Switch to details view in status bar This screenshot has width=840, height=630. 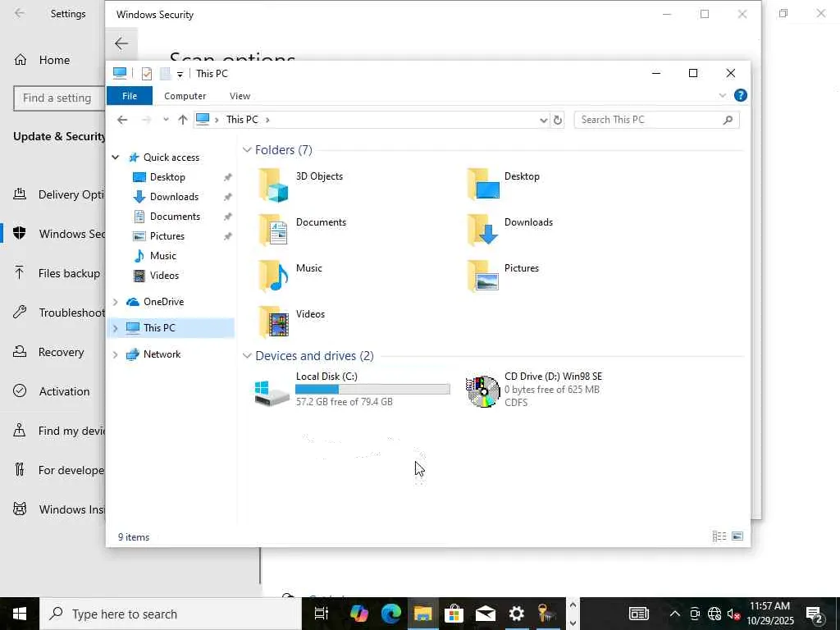[x=719, y=536]
